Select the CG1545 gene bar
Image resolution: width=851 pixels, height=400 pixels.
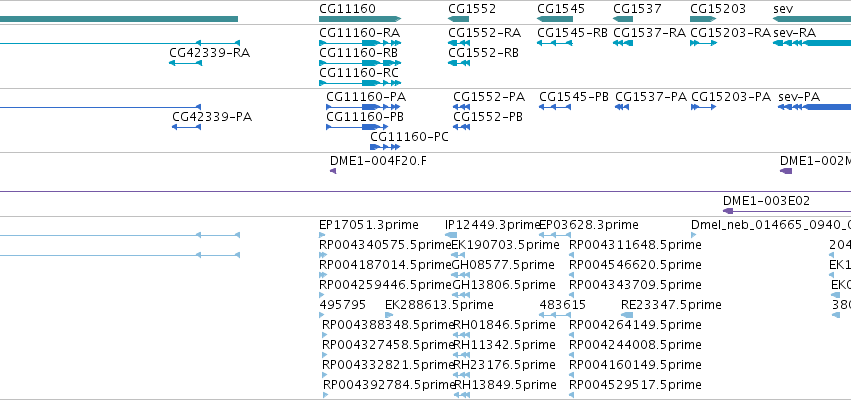555,19
